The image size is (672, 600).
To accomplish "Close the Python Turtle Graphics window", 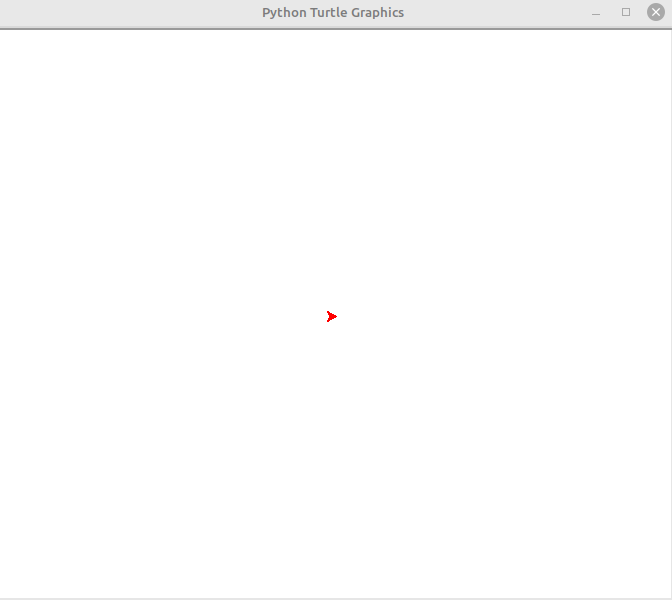I will click(x=656, y=12).
